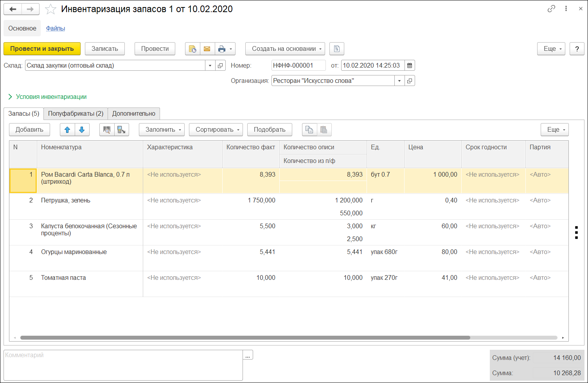Click the copy rows icon
The height and width of the screenshot is (383, 588).
(x=309, y=130)
